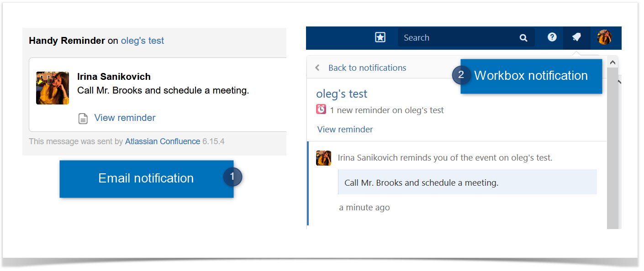Click View reminder in the workbox panel

click(344, 129)
